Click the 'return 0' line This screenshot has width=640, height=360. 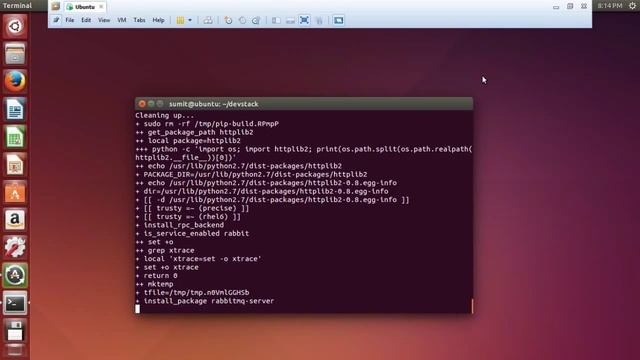156,276
